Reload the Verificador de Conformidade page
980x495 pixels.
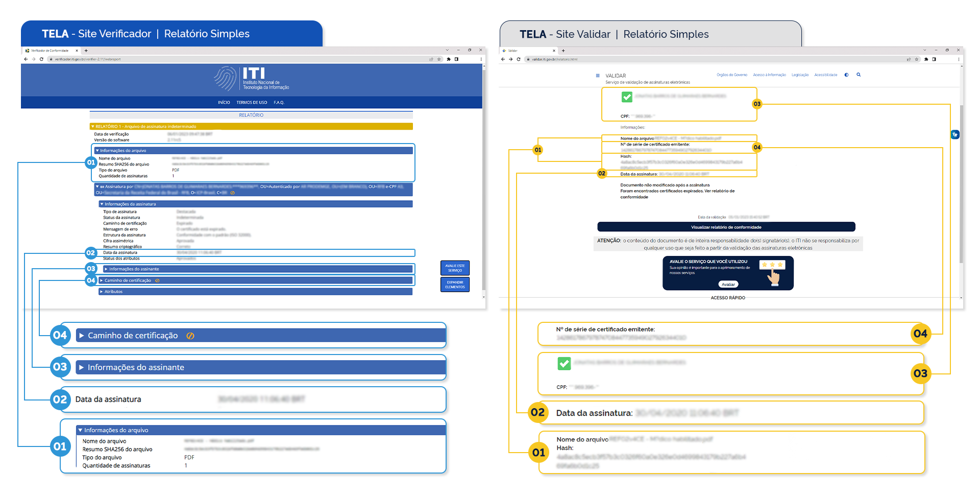tap(41, 59)
